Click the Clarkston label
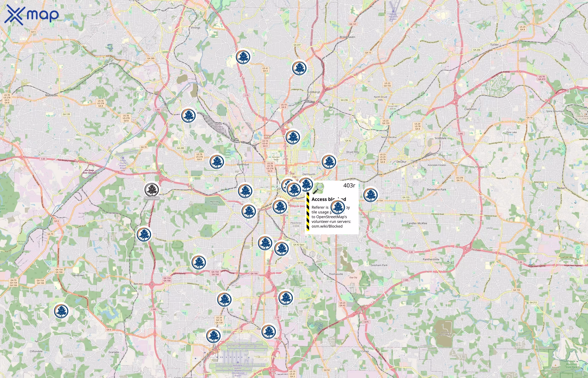This screenshot has height=378, width=588. [x=470, y=109]
